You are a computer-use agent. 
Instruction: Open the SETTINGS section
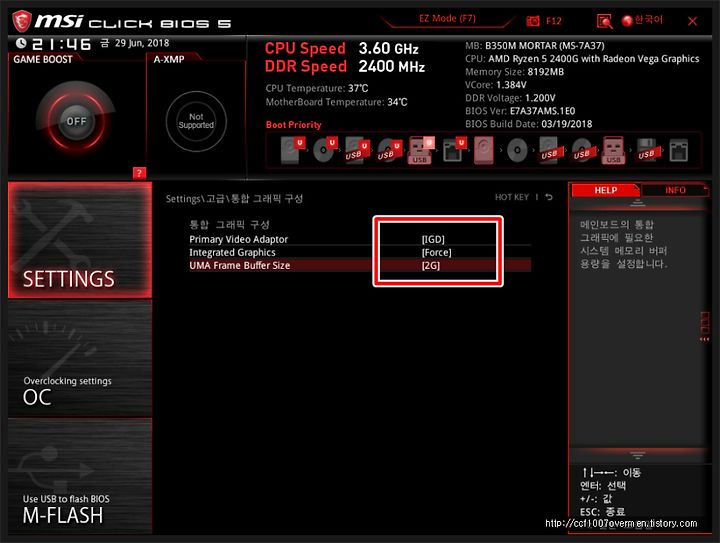(x=80, y=240)
